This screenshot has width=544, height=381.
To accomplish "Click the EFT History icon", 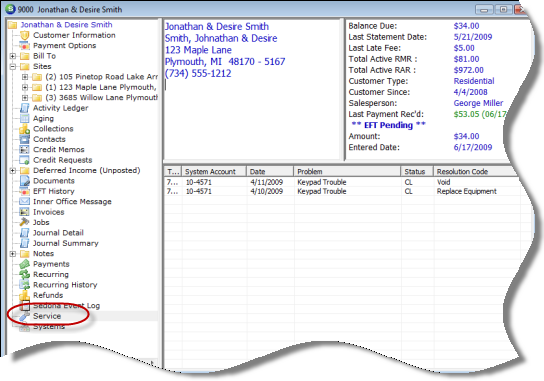I will click(24, 192).
